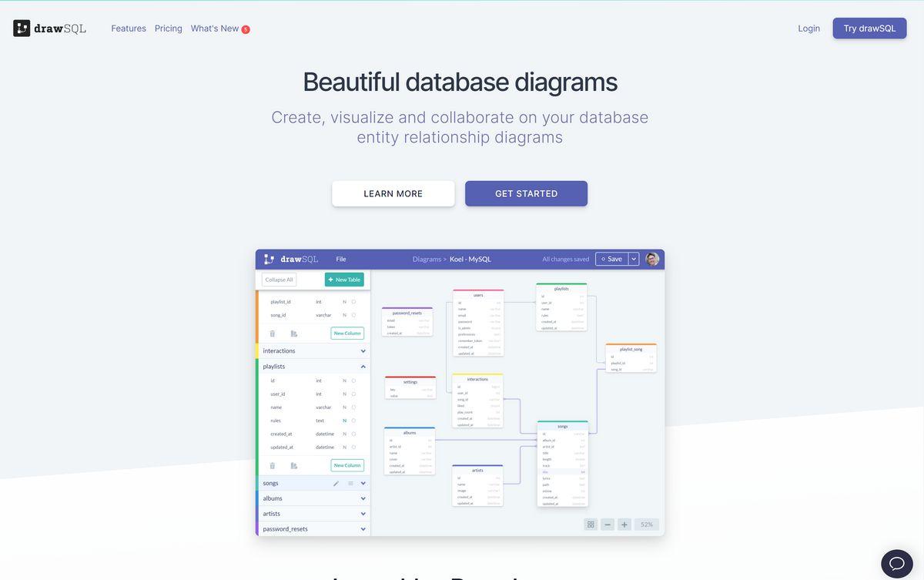Select the key circle for user_id
The width and height of the screenshot is (924, 580).
pyautogui.click(x=353, y=394)
